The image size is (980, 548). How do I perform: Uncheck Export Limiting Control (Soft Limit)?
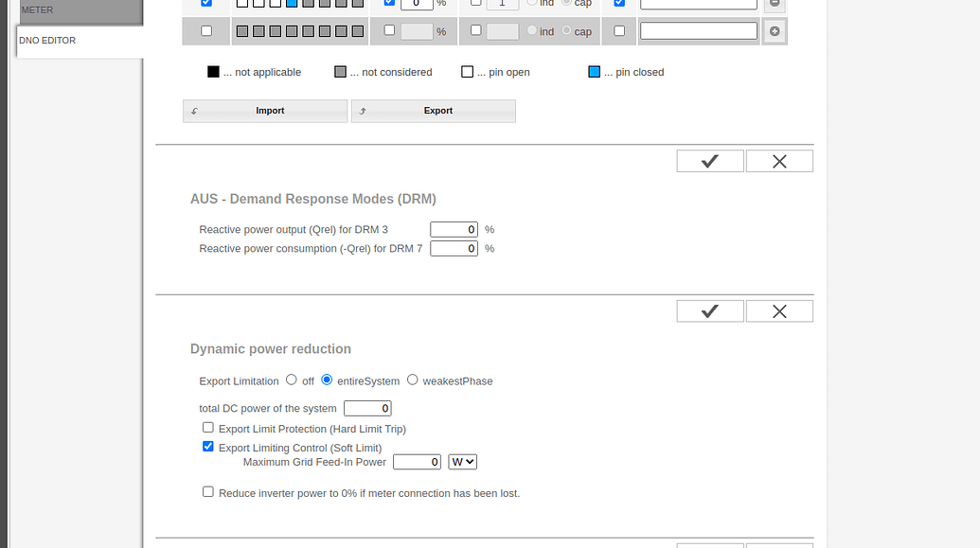pos(207,446)
